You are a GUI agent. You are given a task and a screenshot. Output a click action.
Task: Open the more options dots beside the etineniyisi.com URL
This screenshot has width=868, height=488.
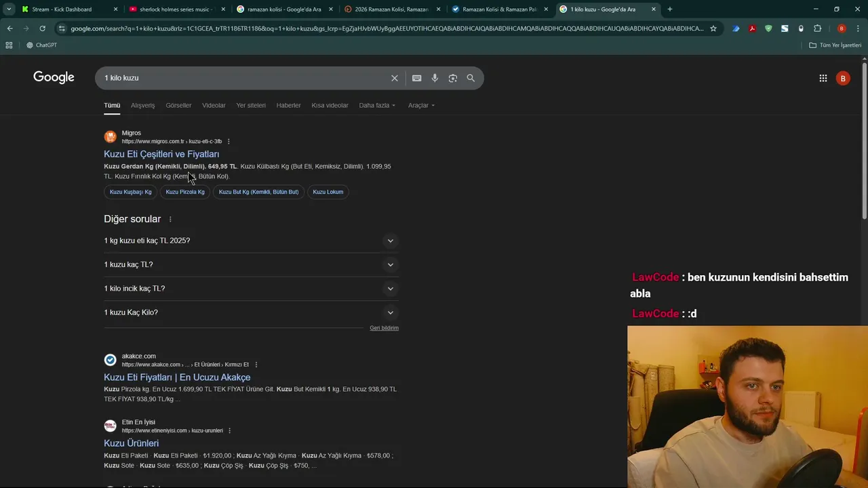230,430
